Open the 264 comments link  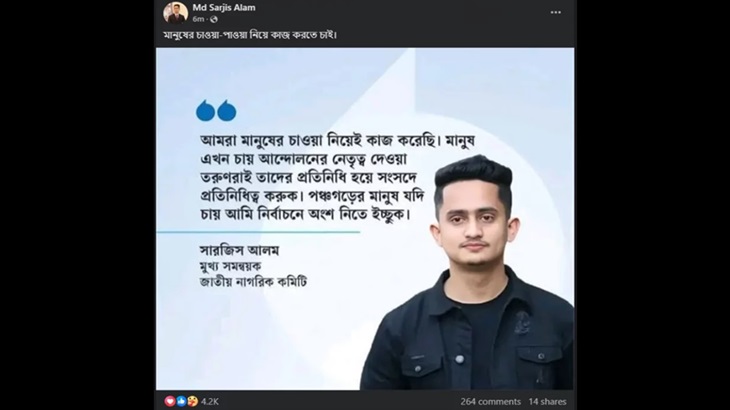(491, 402)
